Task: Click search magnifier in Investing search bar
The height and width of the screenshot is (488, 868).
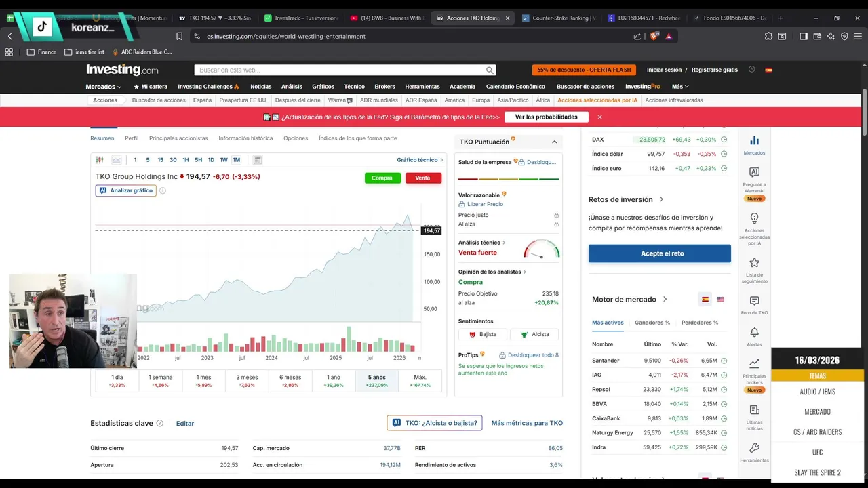Action: [x=490, y=70]
